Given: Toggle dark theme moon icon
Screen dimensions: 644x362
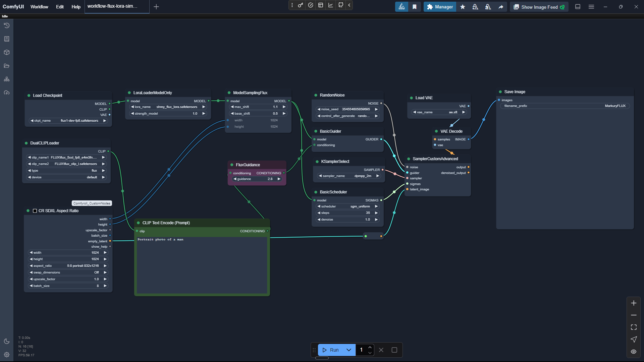Looking at the screenshot, I should [x=6, y=341].
